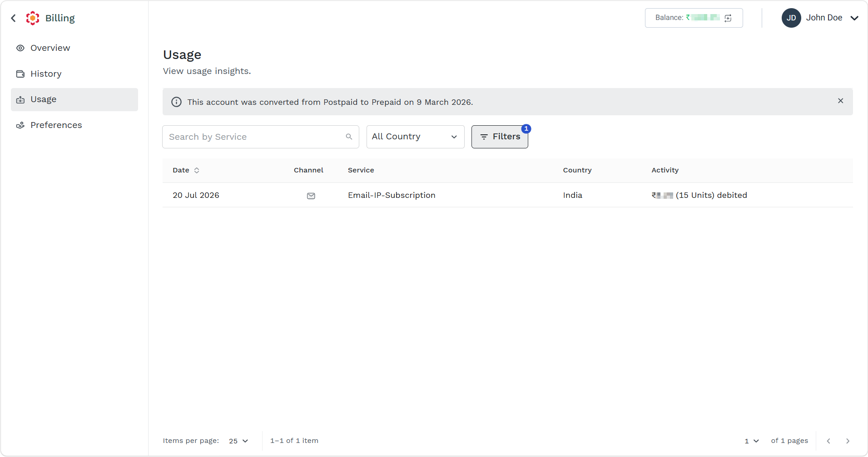
Task: Click the Country column header
Action: point(577,170)
